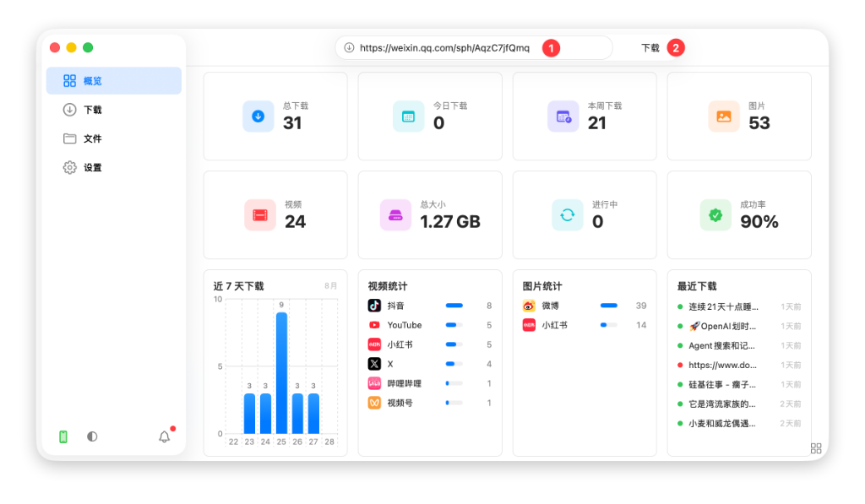The height and width of the screenshot is (504, 865).
Task: Click the 本周下载 value 21
Action: [x=597, y=123]
